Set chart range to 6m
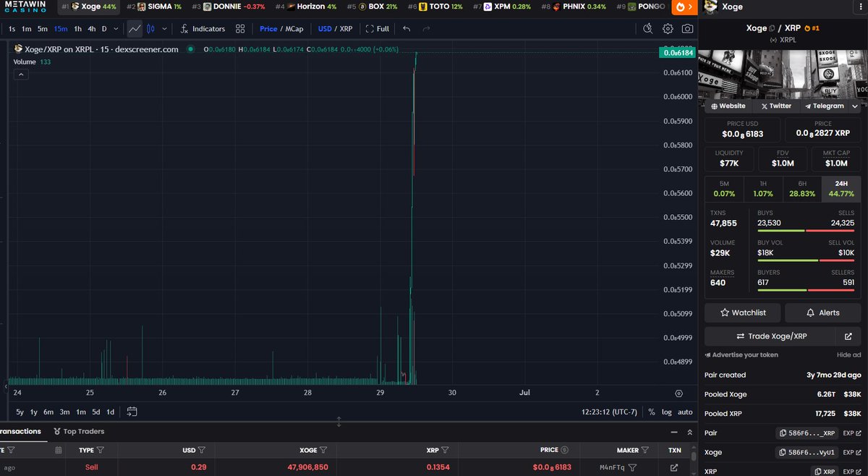The width and height of the screenshot is (868, 476). click(48, 412)
